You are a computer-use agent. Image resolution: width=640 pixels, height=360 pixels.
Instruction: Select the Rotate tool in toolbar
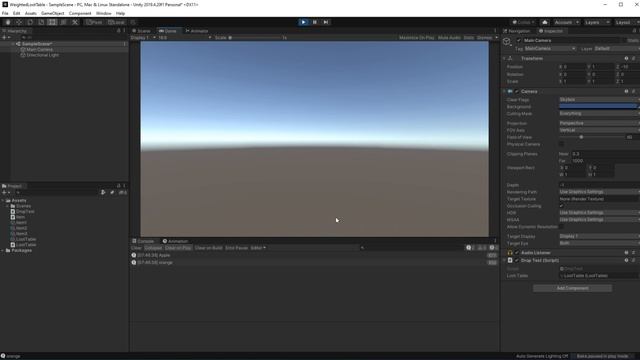tap(30, 22)
